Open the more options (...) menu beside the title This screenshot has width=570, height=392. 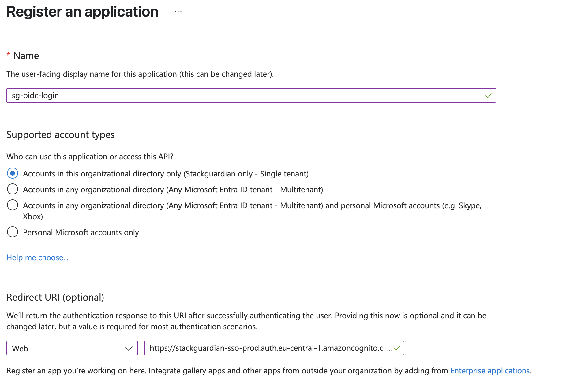click(178, 12)
